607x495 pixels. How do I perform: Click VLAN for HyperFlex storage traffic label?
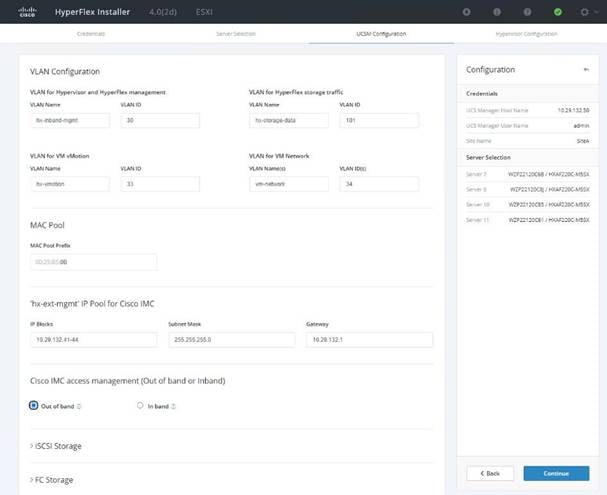296,92
